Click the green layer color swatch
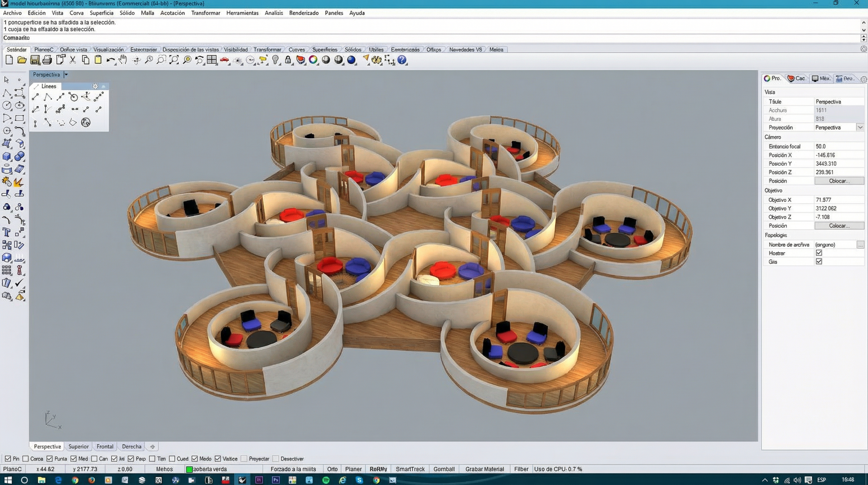The image size is (868, 485). 189,469
